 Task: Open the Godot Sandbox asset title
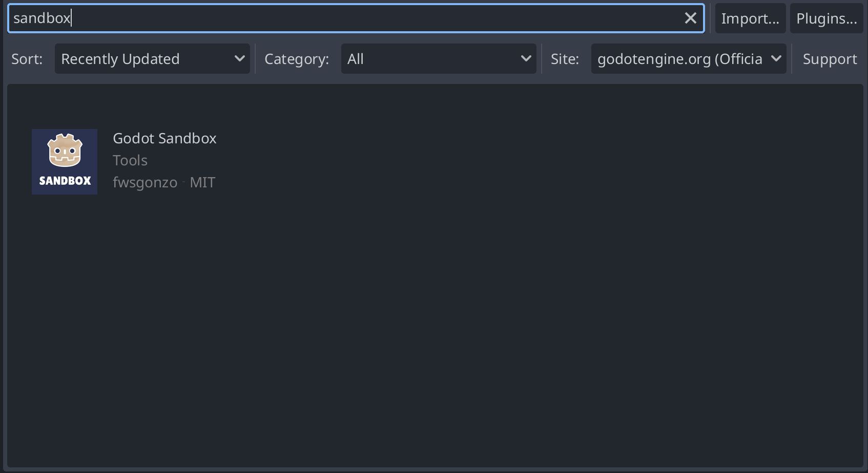[164, 138]
